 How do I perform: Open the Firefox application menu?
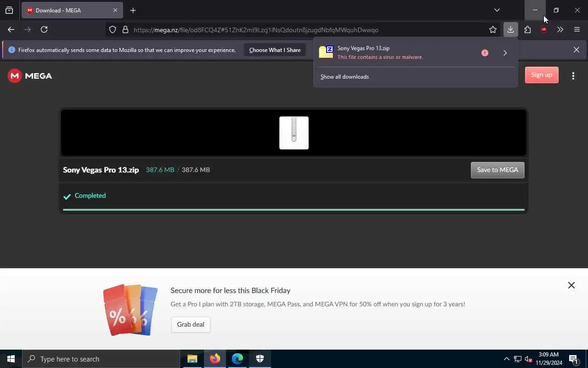tap(577, 29)
